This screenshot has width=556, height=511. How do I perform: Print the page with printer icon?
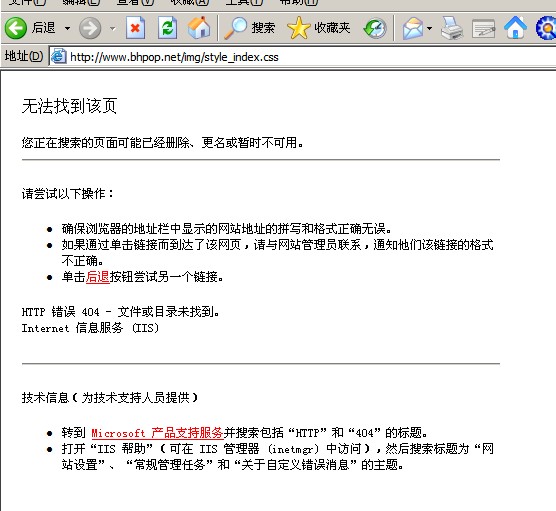[x=452, y=28]
